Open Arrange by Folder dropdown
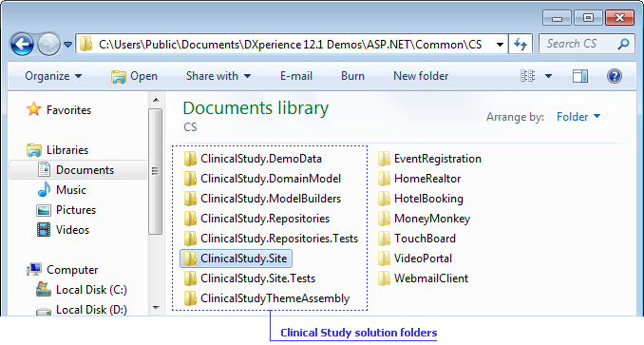644x345 pixels. [x=578, y=117]
